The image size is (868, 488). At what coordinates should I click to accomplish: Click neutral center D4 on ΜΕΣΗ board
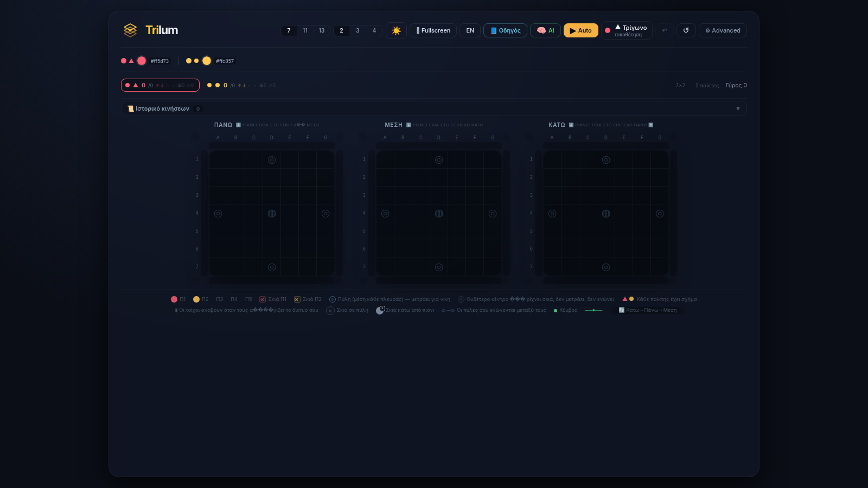pyautogui.click(x=439, y=214)
